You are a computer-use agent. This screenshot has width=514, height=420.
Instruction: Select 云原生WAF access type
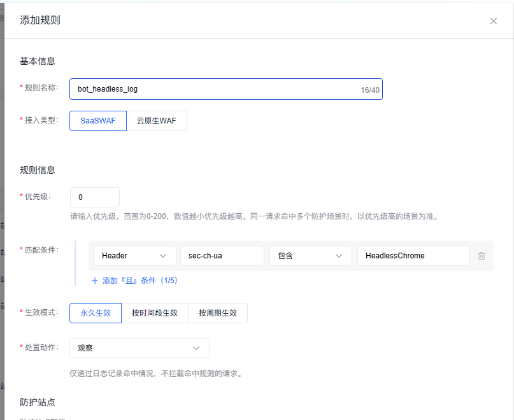click(x=157, y=121)
